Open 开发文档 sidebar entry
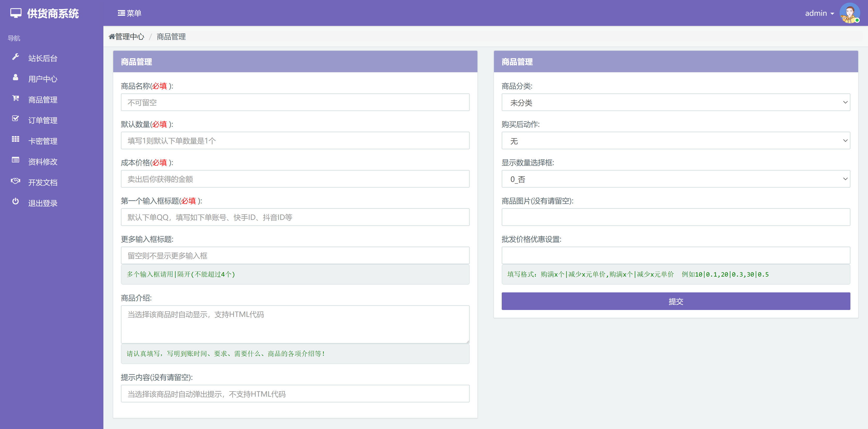This screenshot has width=868, height=429. (43, 182)
